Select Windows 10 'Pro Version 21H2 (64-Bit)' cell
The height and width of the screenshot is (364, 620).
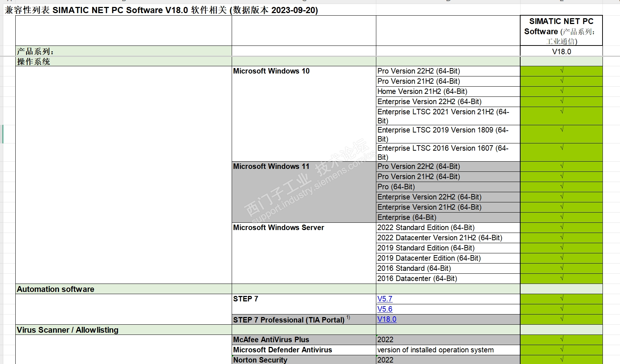(448, 81)
